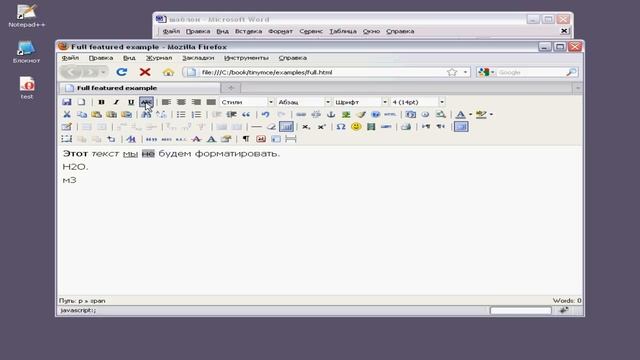Print the editor content
Image resolution: width=640 pixels, height=360 pixels.
tap(406, 127)
